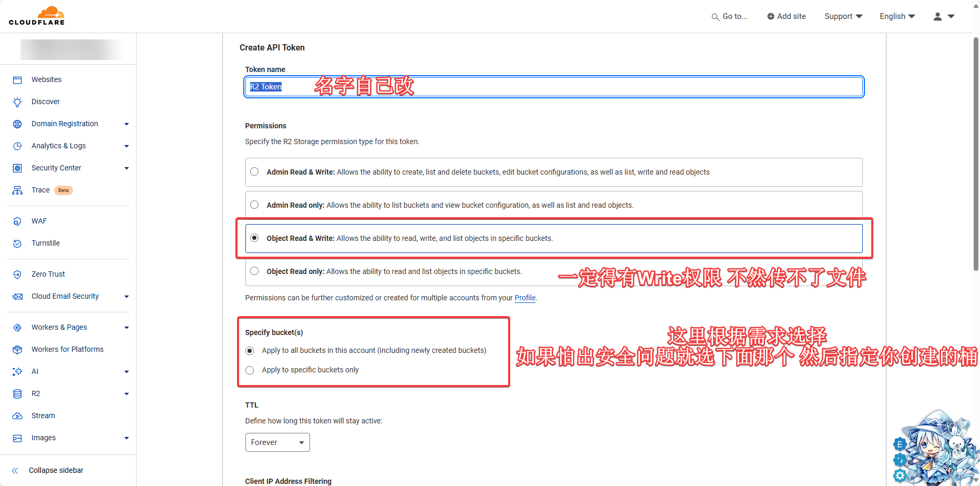
Task: Select Object Read only permission
Action: (x=254, y=271)
